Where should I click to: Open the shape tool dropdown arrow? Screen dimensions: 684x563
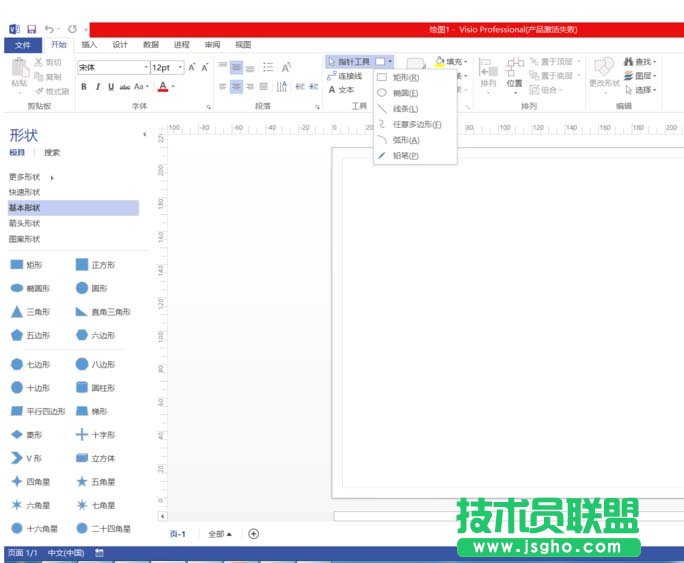(x=390, y=61)
